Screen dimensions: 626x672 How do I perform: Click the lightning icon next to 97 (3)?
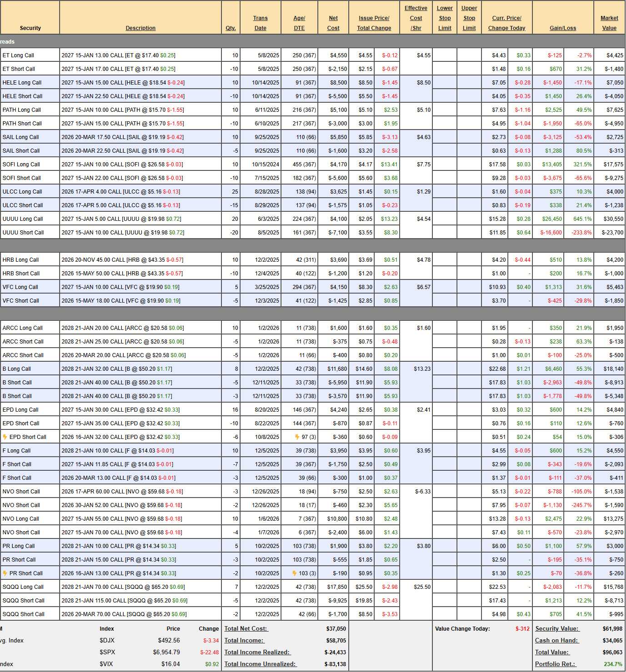pyautogui.click(x=297, y=437)
